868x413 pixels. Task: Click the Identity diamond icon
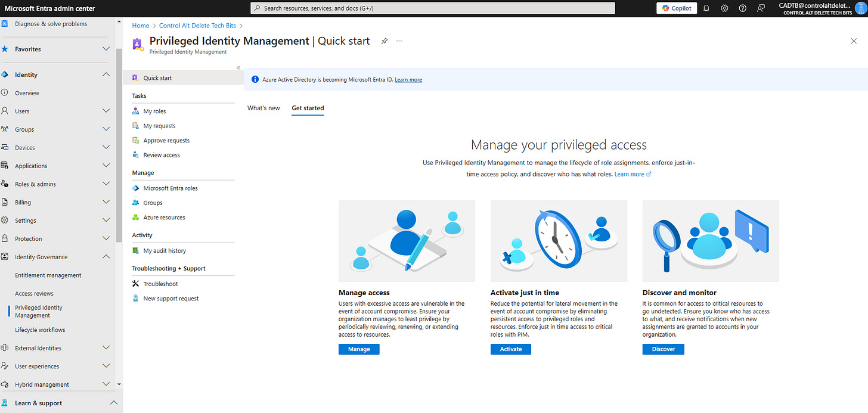tap(5, 74)
